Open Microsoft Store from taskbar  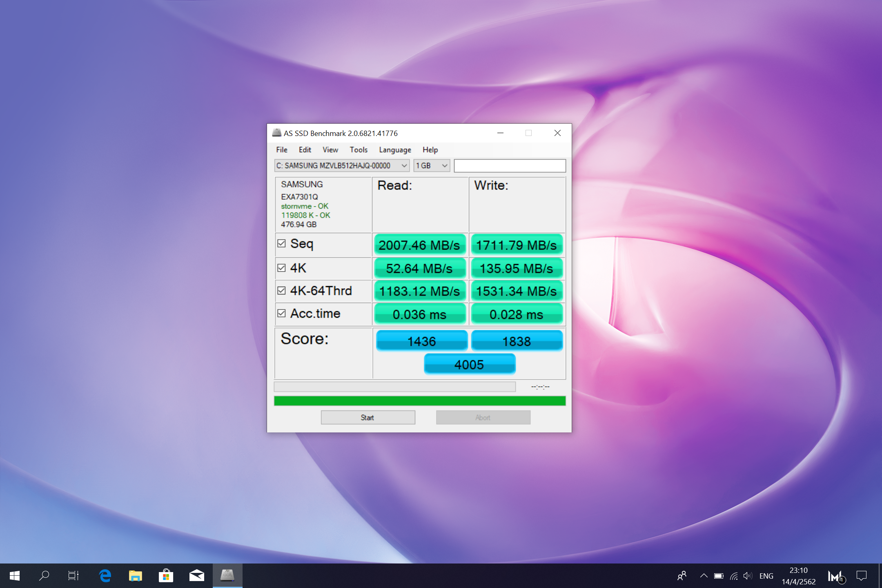click(166, 576)
